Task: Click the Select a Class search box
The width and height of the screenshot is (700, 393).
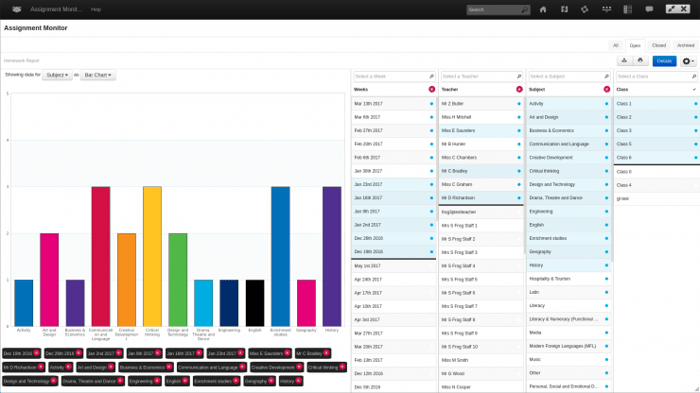Action: [x=656, y=76]
